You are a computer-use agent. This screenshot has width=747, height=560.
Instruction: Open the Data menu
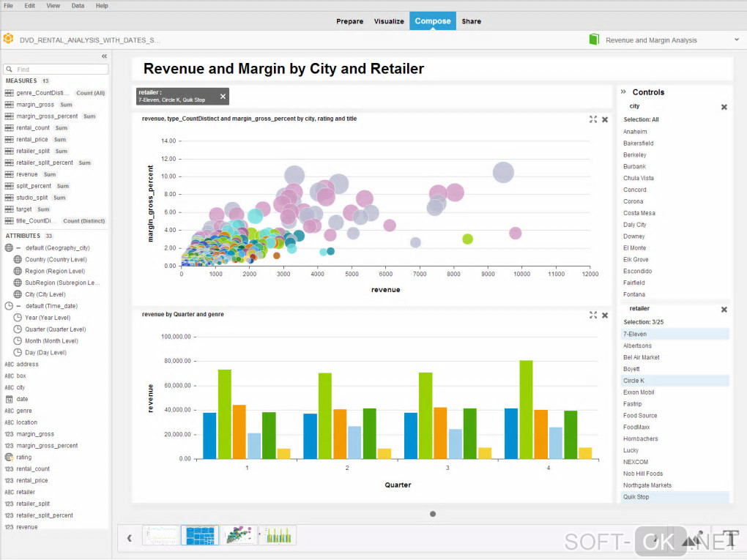point(78,6)
